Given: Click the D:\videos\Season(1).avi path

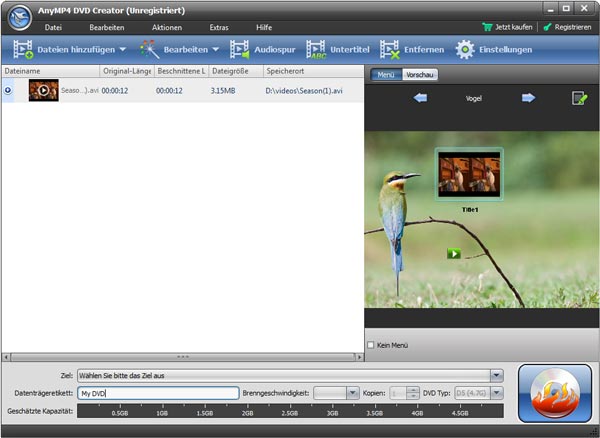Looking at the screenshot, I should (x=304, y=91).
